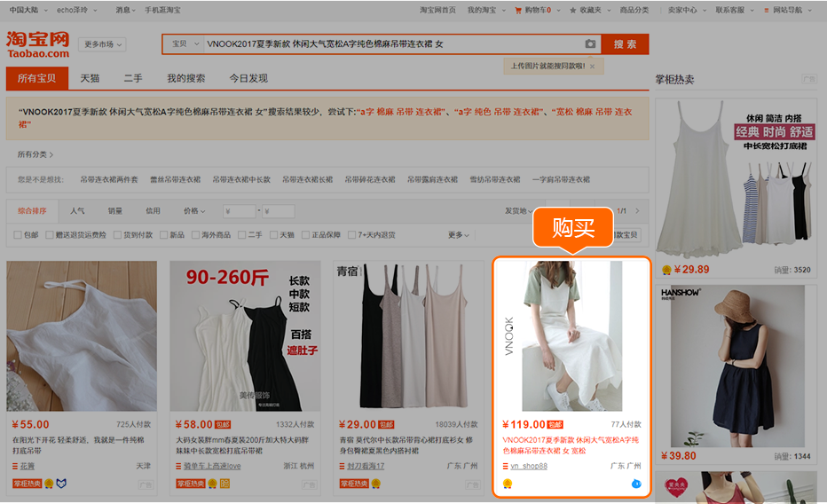Close the upload image tooltip
The height and width of the screenshot is (504, 827).
pos(592,67)
